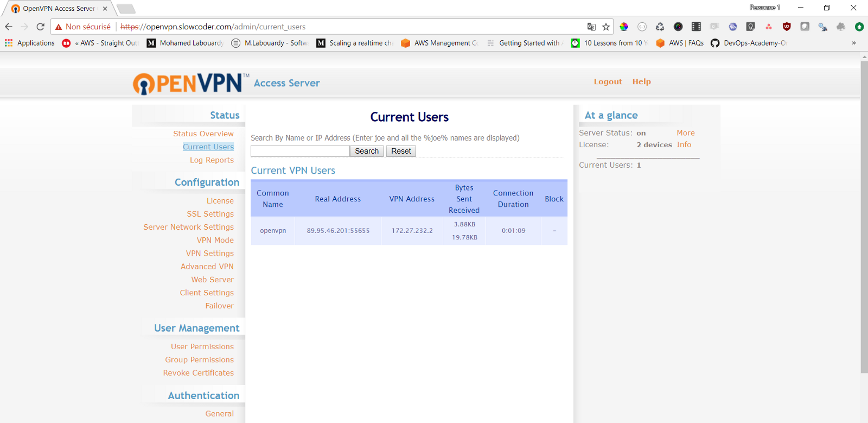Open the curly-braces JSON extension icon
Viewport: 868px width, 423px height.
pyautogui.click(x=642, y=27)
